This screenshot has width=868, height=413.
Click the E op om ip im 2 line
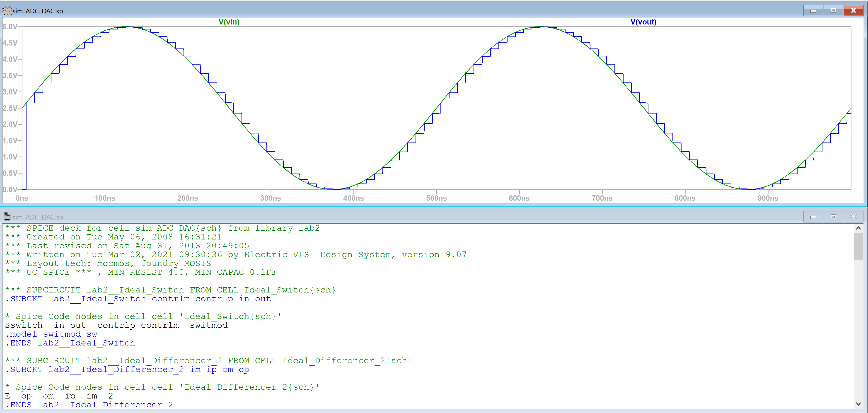point(59,396)
